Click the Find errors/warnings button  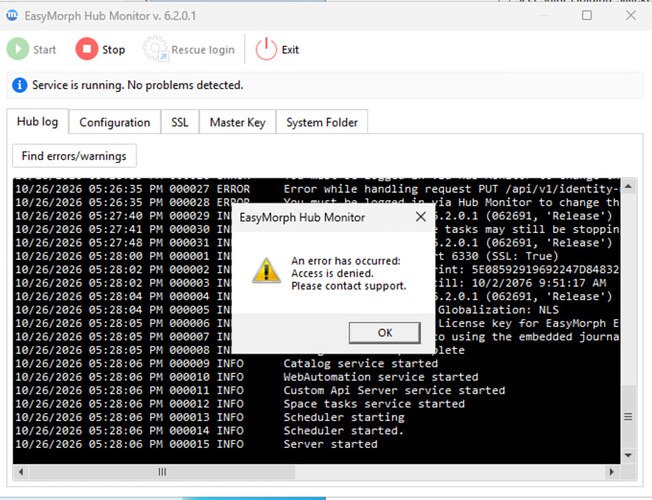(x=74, y=156)
